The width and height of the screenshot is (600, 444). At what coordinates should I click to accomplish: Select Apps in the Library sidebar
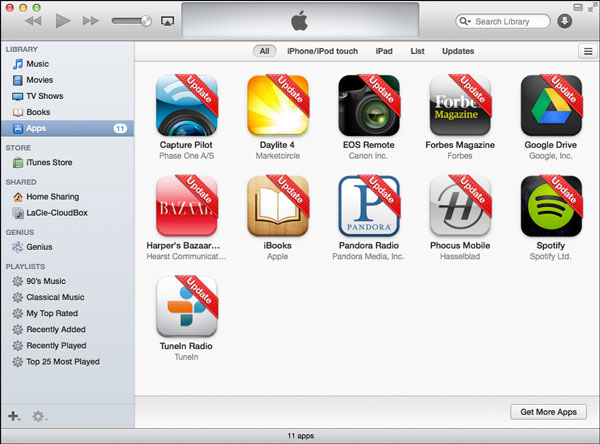pos(67,128)
